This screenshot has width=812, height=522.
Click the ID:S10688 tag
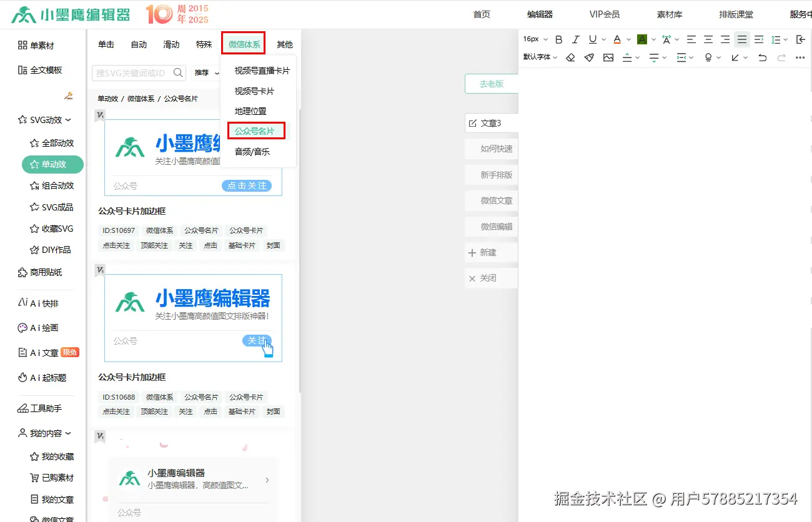[x=119, y=397]
